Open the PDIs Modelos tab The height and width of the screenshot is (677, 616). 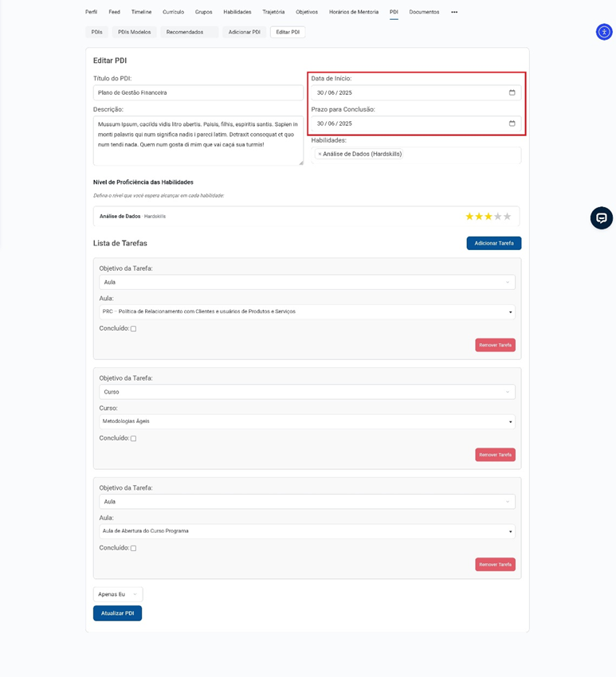pos(134,32)
